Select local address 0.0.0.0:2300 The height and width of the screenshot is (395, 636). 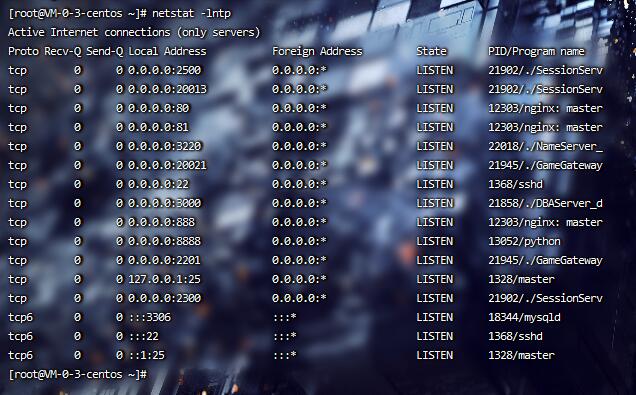point(165,298)
